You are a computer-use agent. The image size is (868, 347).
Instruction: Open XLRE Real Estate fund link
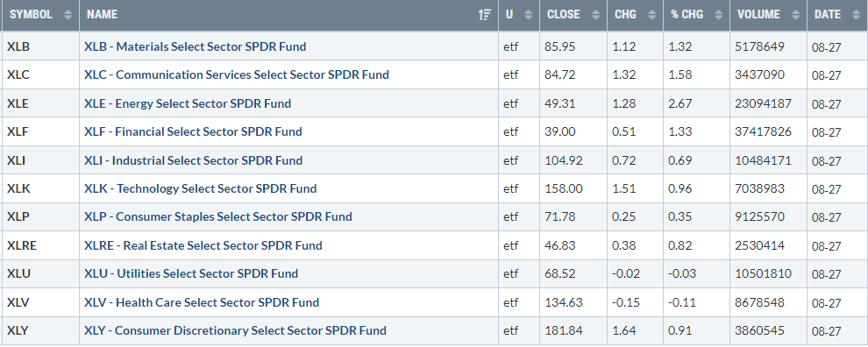203,245
